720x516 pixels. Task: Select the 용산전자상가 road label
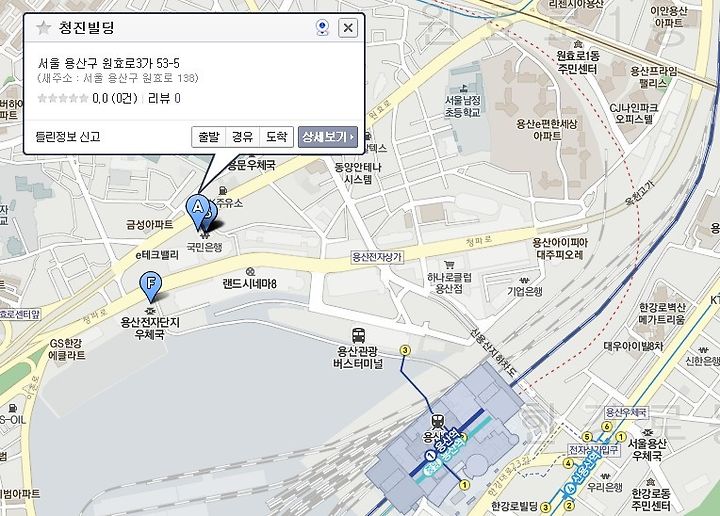pos(377,257)
